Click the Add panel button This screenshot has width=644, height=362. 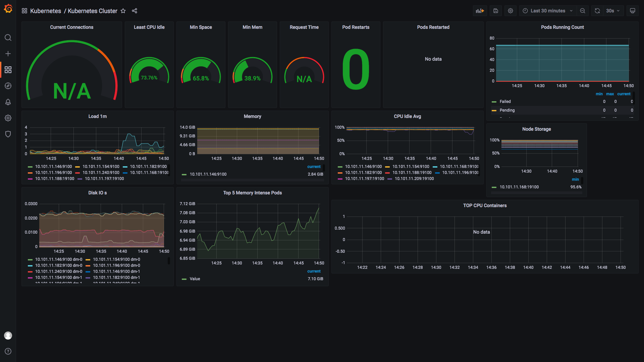point(480,11)
